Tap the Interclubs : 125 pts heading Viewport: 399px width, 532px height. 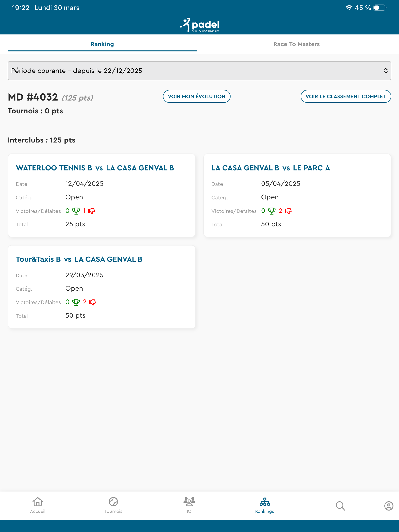point(42,140)
